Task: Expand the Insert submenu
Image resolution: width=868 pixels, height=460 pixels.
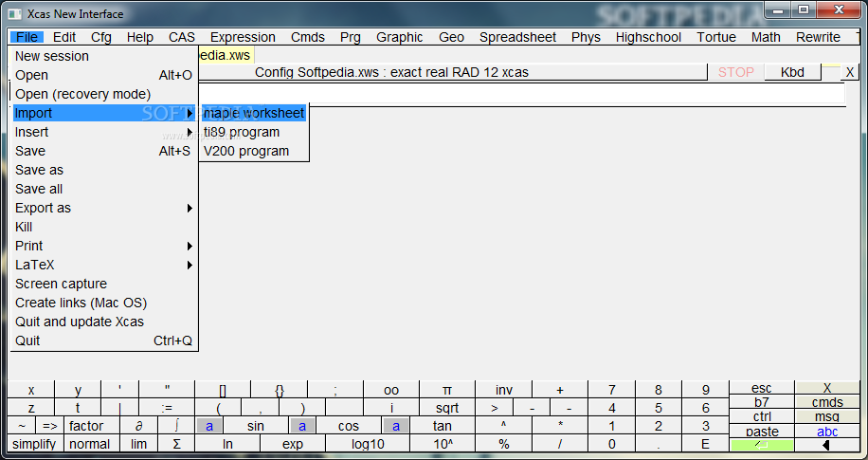Action: [104, 132]
